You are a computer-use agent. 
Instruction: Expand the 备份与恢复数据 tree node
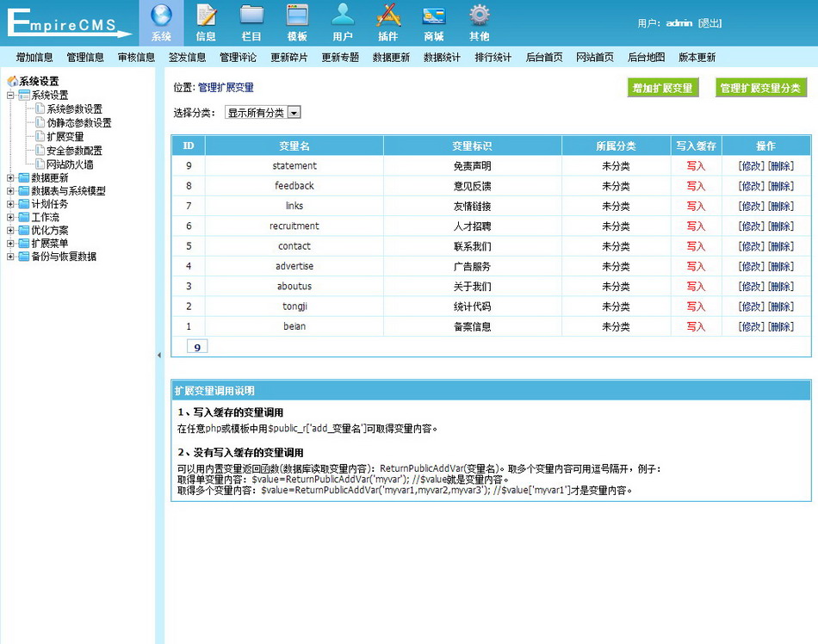coord(10,257)
